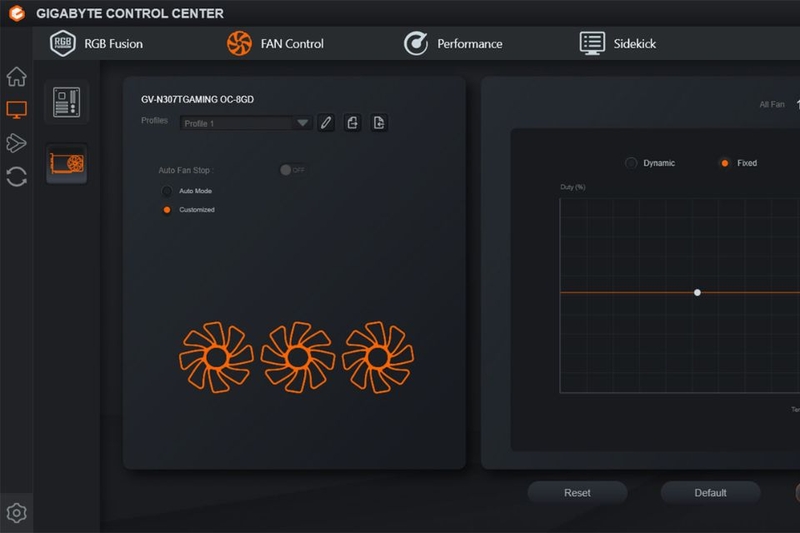Click the orange fan icon in header
The width and height of the screenshot is (800, 533).
point(239,43)
